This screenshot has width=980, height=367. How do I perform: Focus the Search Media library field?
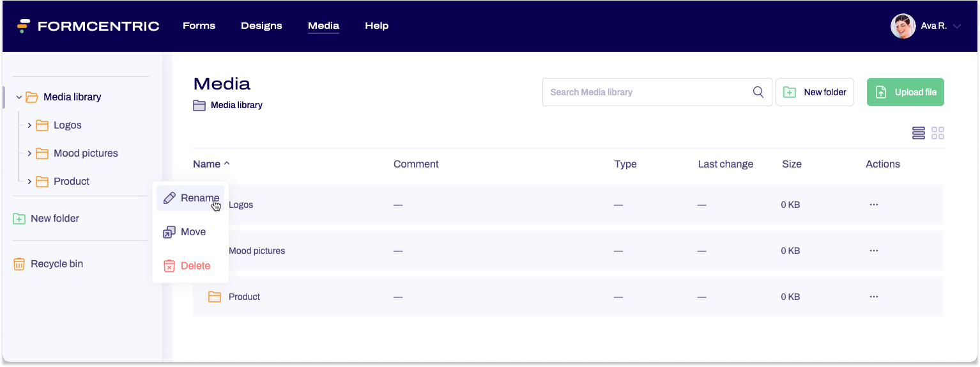645,92
